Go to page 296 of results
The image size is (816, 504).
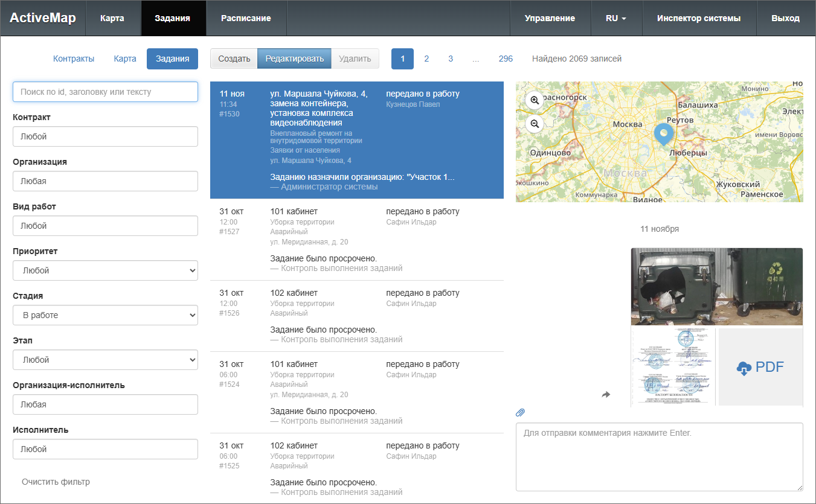click(x=506, y=59)
